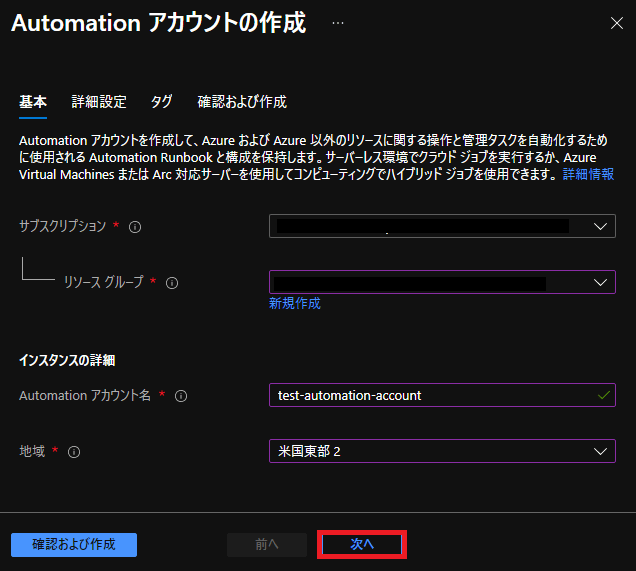Click the サブスクリプション field label

62,226
